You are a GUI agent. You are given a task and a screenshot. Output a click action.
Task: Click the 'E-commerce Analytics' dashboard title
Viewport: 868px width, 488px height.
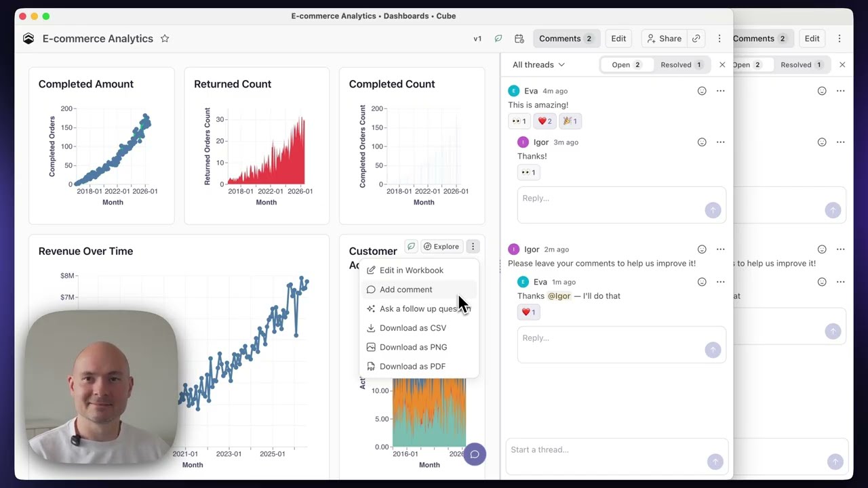click(98, 39)
